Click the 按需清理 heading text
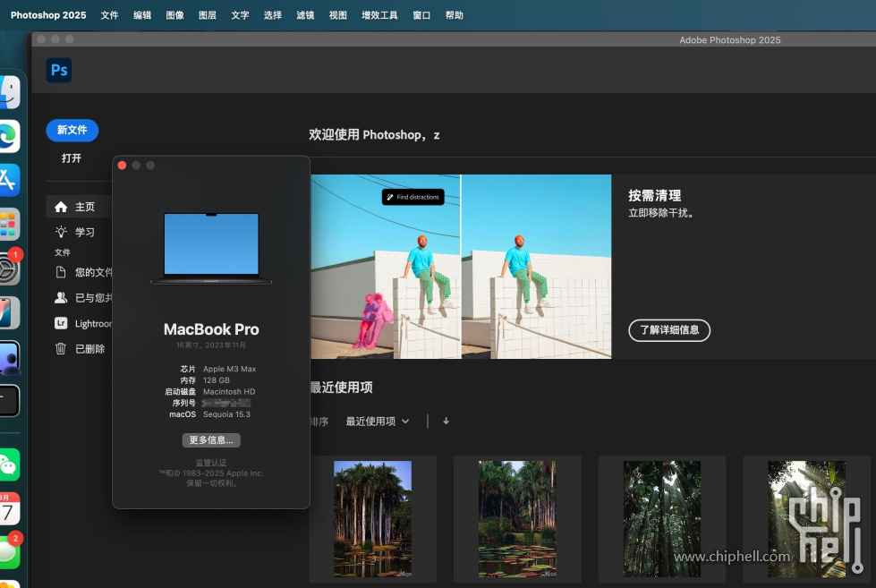 point(655,196)
